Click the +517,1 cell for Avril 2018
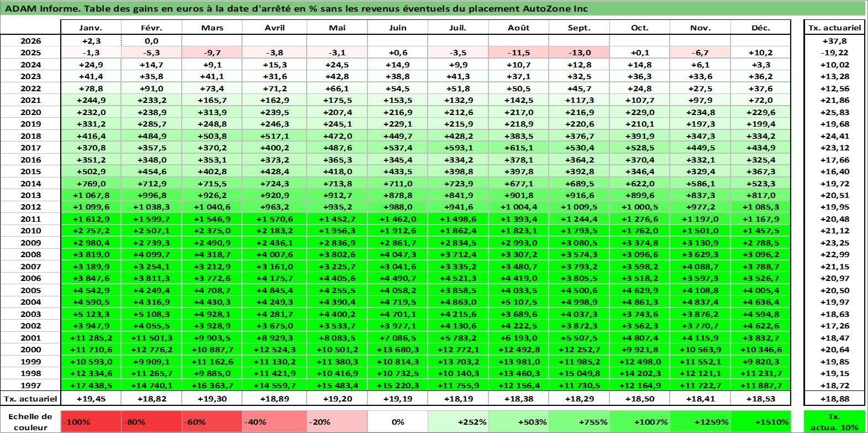 point(275,136)
